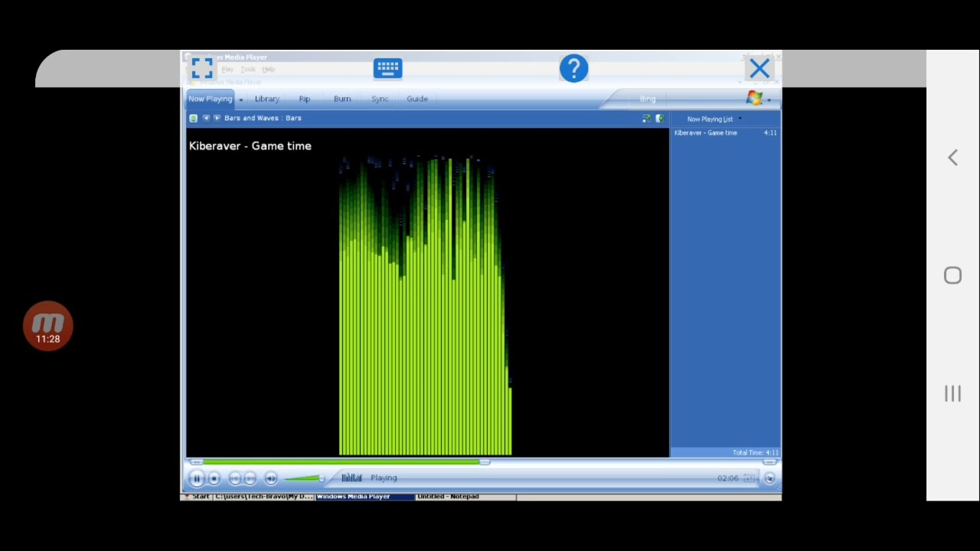Switch to the Burn tab
Screen dimensions: 980x551
point(342,99)
